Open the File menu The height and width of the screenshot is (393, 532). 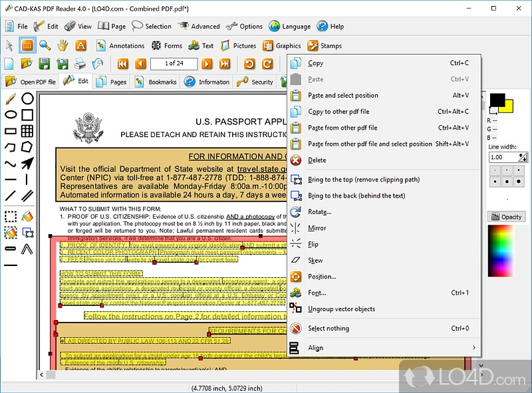16,27
